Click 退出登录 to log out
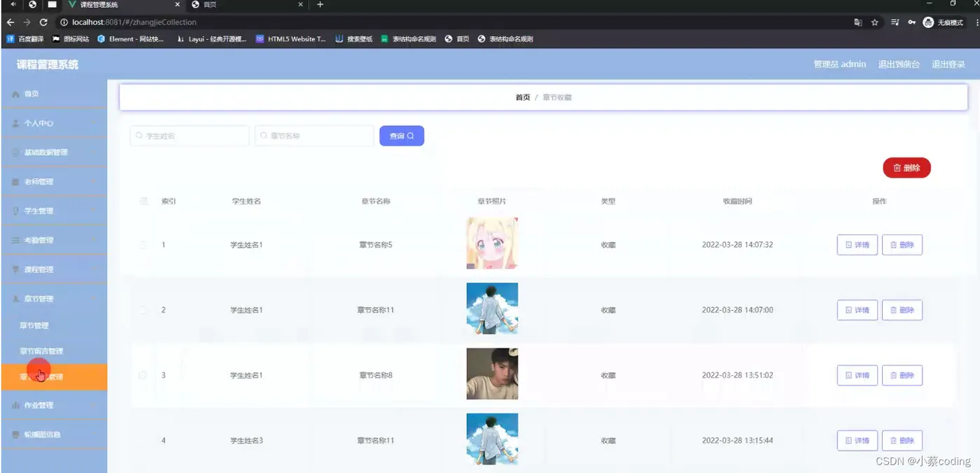The image size is (980, 473). click(x=948, y=64)
